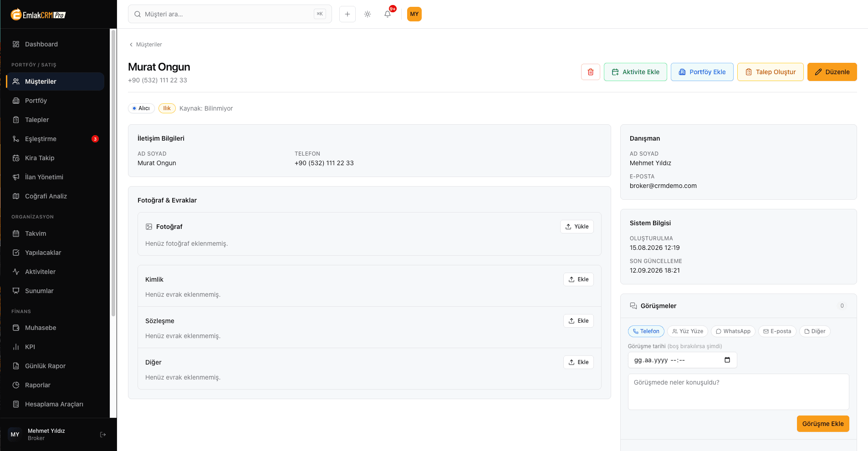
Task: Click the Görüşmede neler konuşuldu text area
Action: point(738,392)
